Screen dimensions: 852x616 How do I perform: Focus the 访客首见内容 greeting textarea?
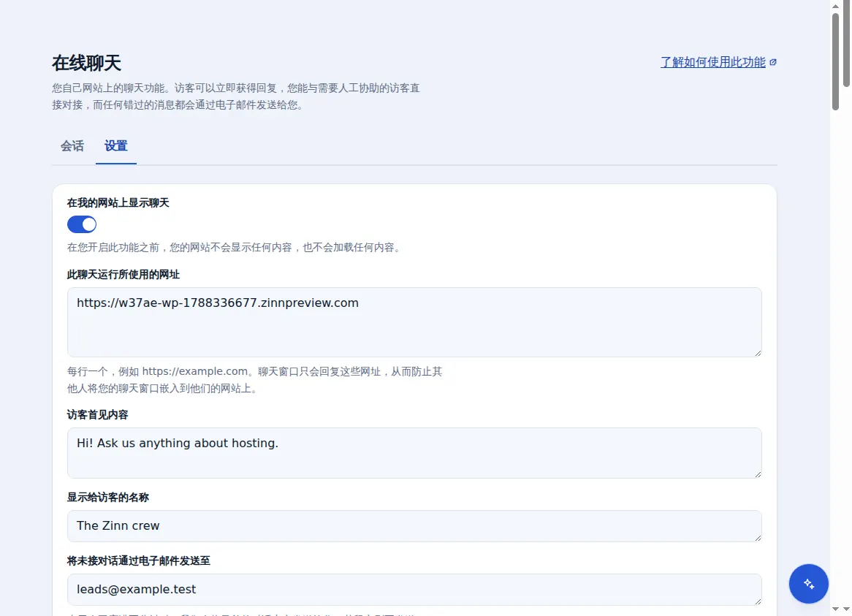tap(414, 453)
